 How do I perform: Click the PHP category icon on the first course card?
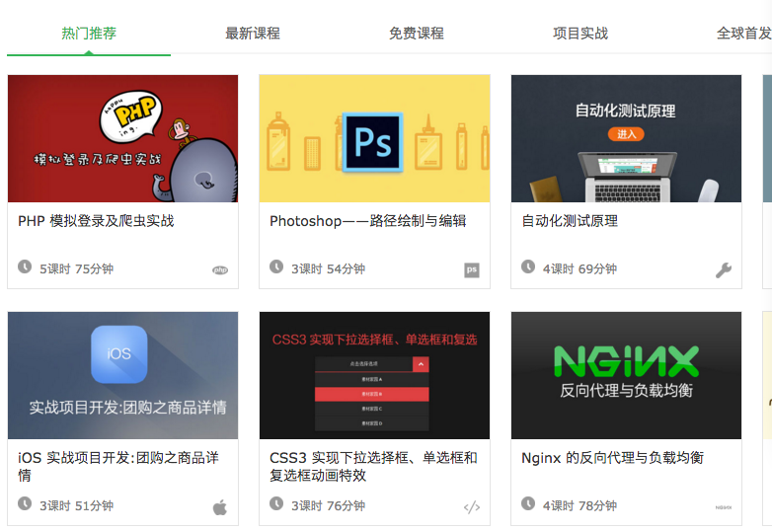[x=220, y=269]
